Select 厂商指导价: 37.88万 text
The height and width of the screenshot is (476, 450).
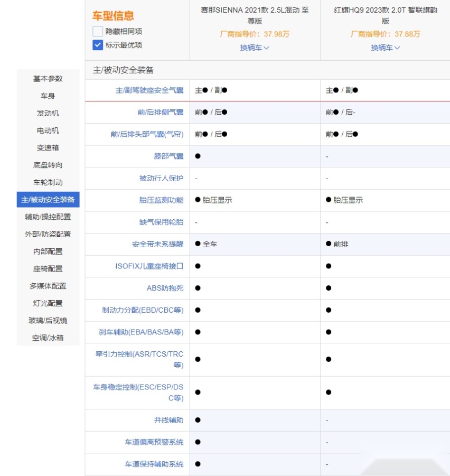coord(386,34)
